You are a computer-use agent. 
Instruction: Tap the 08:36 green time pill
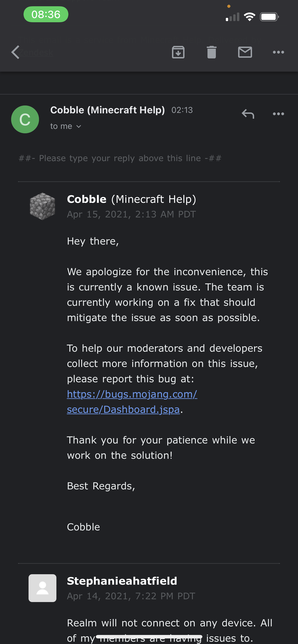click(x=46, y=15)
